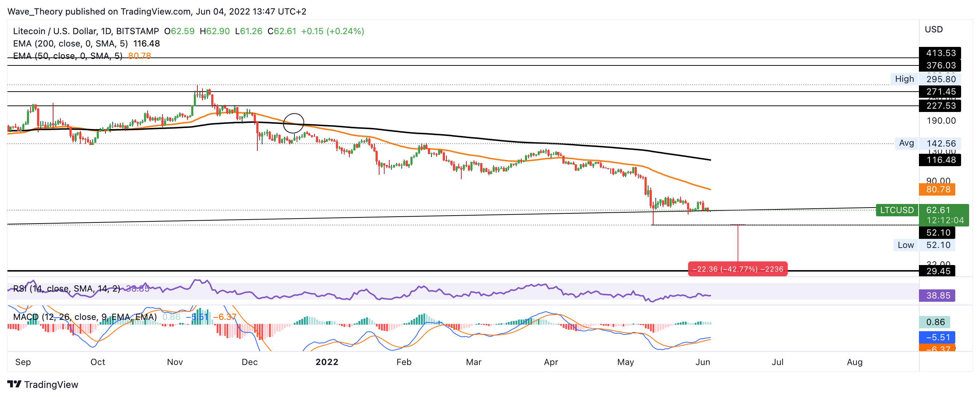Click the TradingView logo icon
Image resolution: width=980 pixels, height=397 pixels.
click(14, 384)
